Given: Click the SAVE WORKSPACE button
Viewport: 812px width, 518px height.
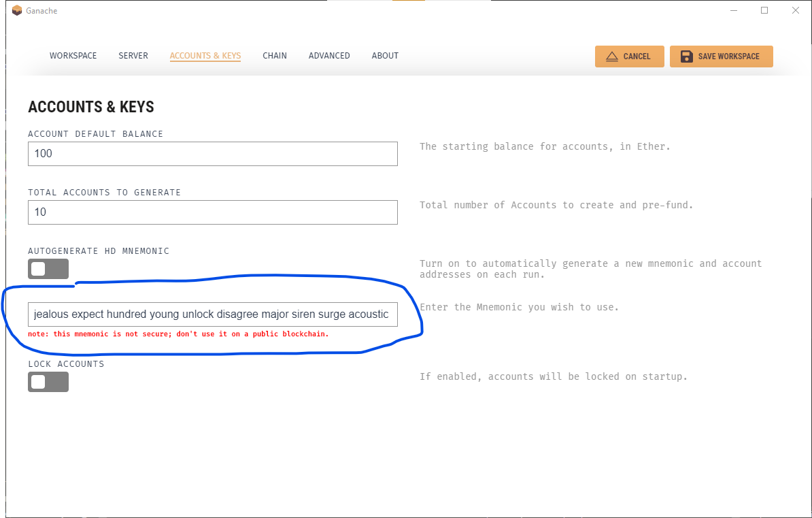Looking at the screenshot, I should coord(721,56).
